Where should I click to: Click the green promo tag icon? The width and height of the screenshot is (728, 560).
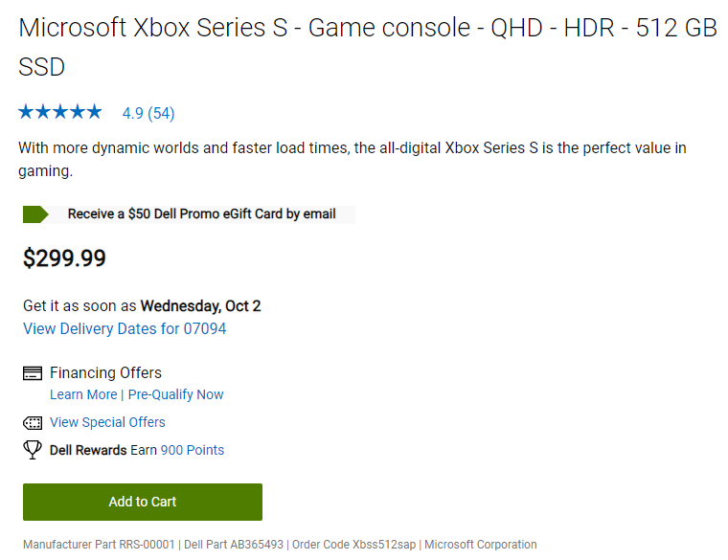[35, 214]
